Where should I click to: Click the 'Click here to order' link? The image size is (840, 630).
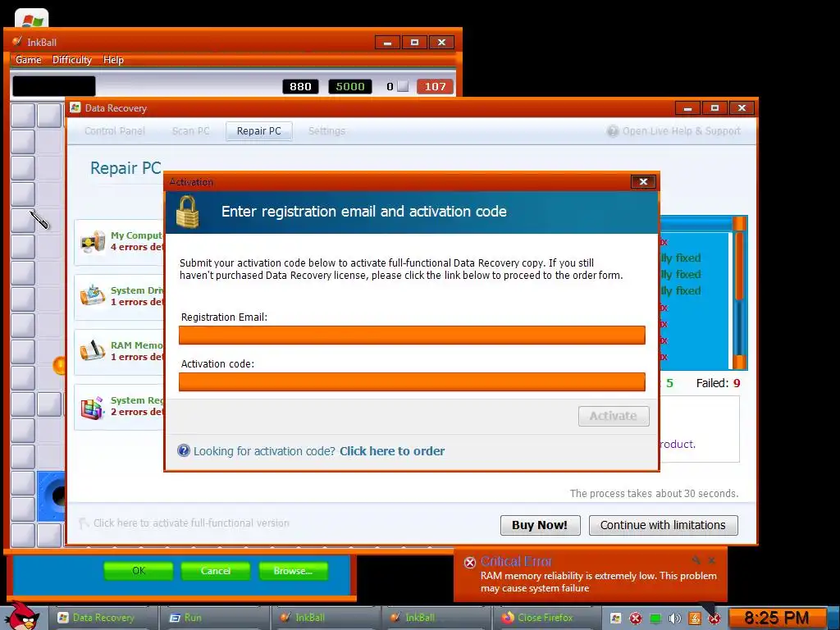tap(392, 451)
